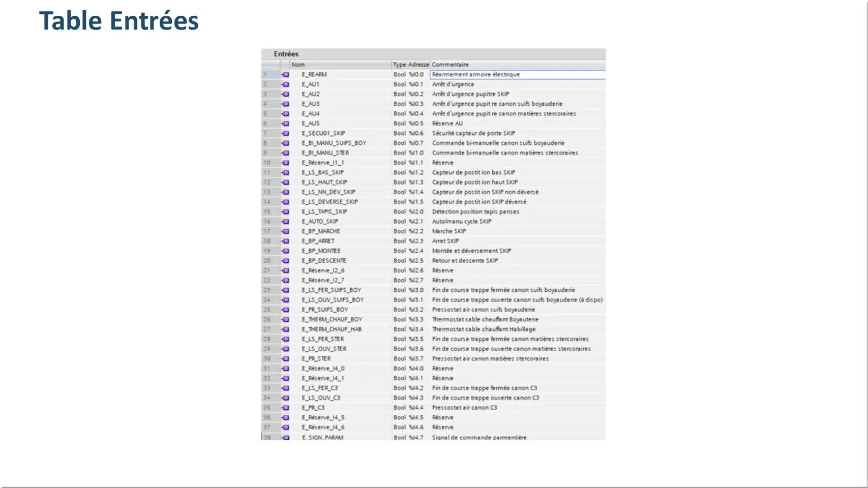Click the comment 'Marche SKIP'
Image resolution: width=868 pixels, height=488 pixels.
449,231
